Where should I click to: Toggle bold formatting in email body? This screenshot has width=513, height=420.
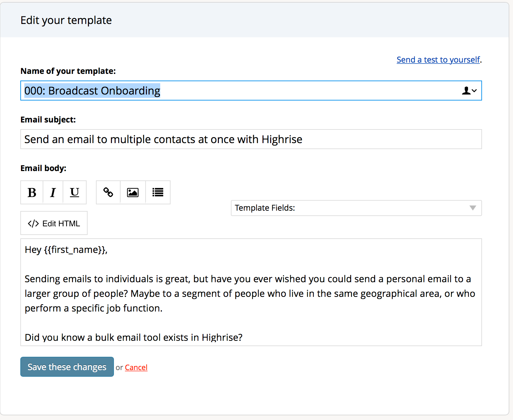tap(32, 192)
